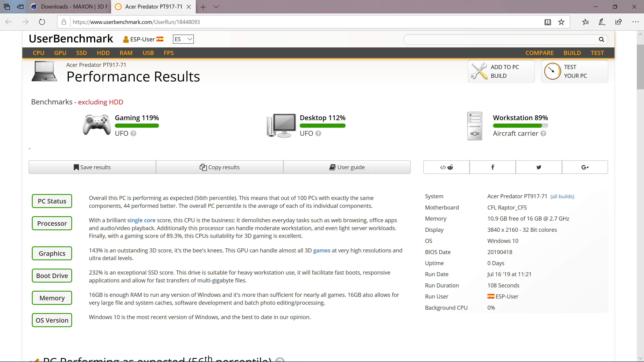This screenshot has height=362, width=644.
Task: Click the UserBenchmark search input field
Action: [500, 40]
